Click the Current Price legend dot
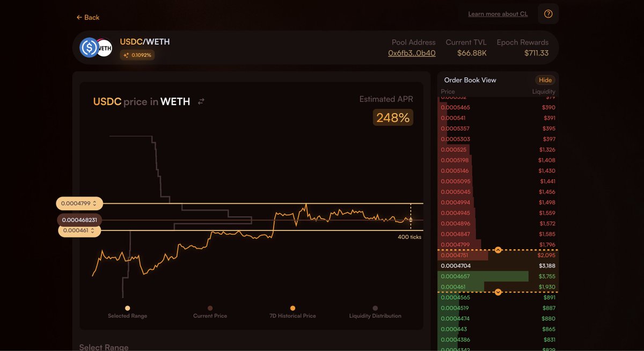Screen dimensions: 644x351 [x=210, y=308]
